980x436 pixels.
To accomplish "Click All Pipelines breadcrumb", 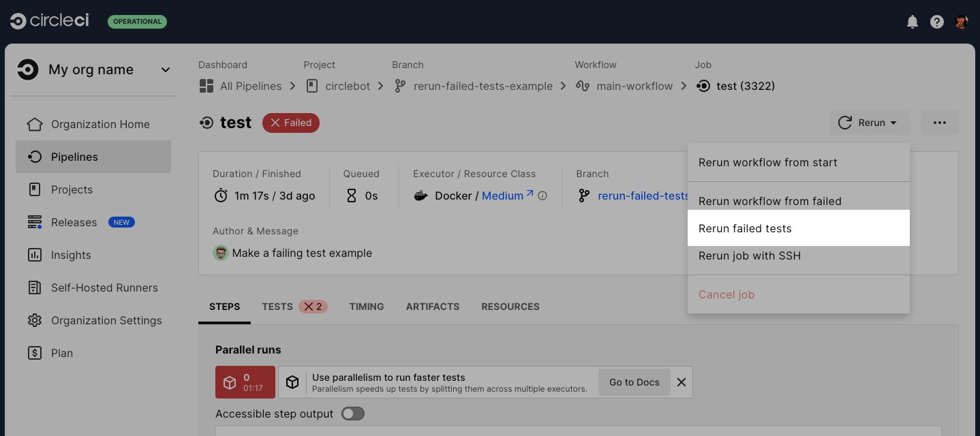I will coord(251,86).
